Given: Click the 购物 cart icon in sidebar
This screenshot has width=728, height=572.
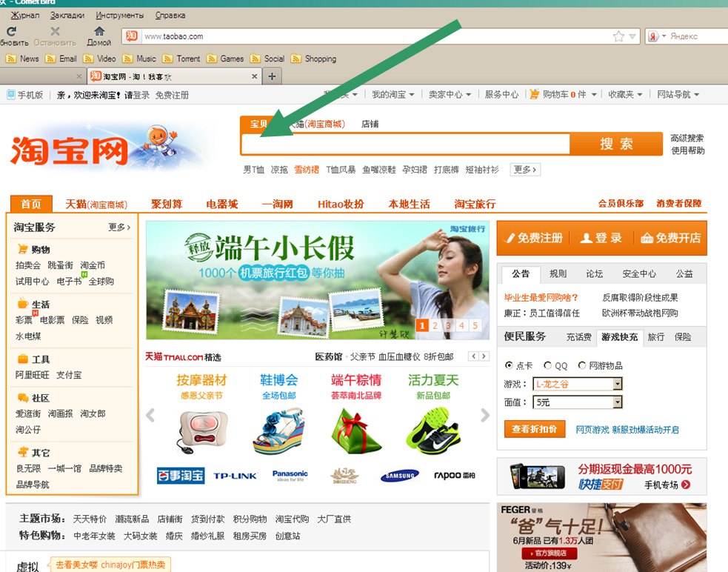Looking at the screenshot, I should pyautogui.click(x=22, y=249).
